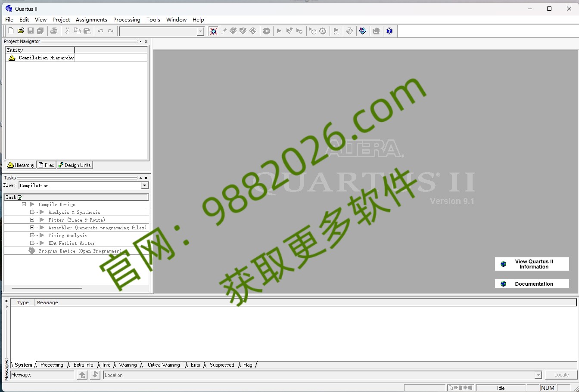Click the Cut scissors icon
The width and height of the screenshot is (579, 392).
point(67,31)
